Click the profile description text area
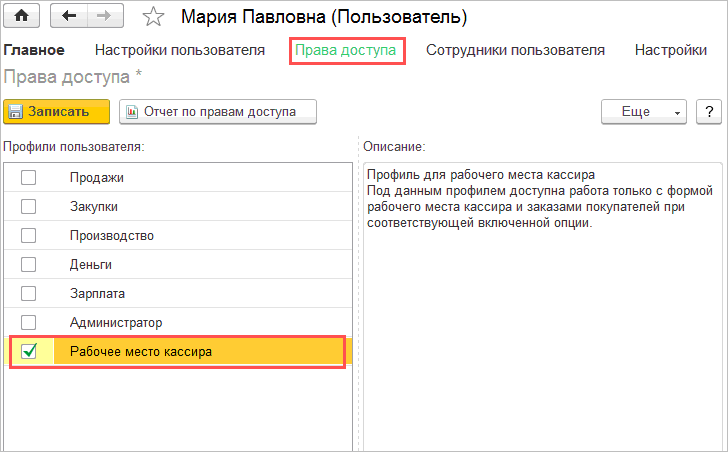This screenshot has width=728, height=452. point(541,320)
